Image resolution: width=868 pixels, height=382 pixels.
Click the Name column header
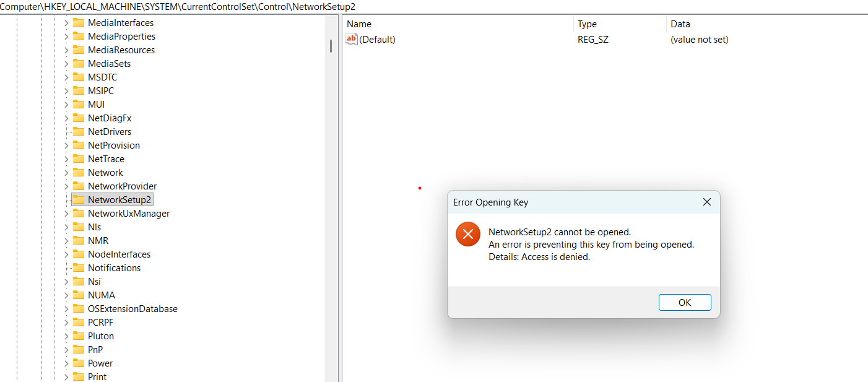click(359, 24)
